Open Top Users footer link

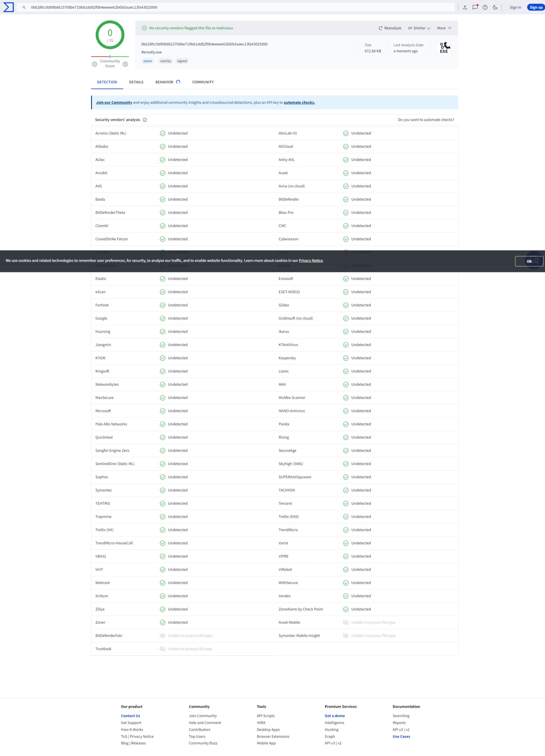[197, 736]
